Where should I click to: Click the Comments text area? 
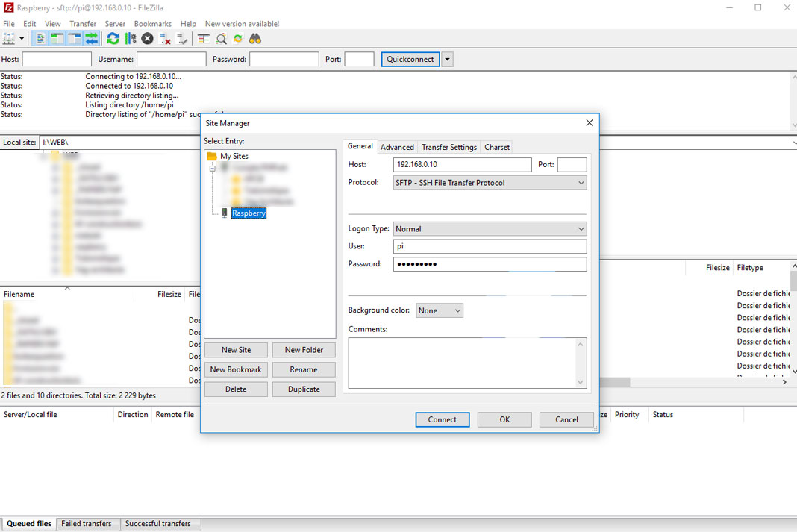[x=468, y=363]
